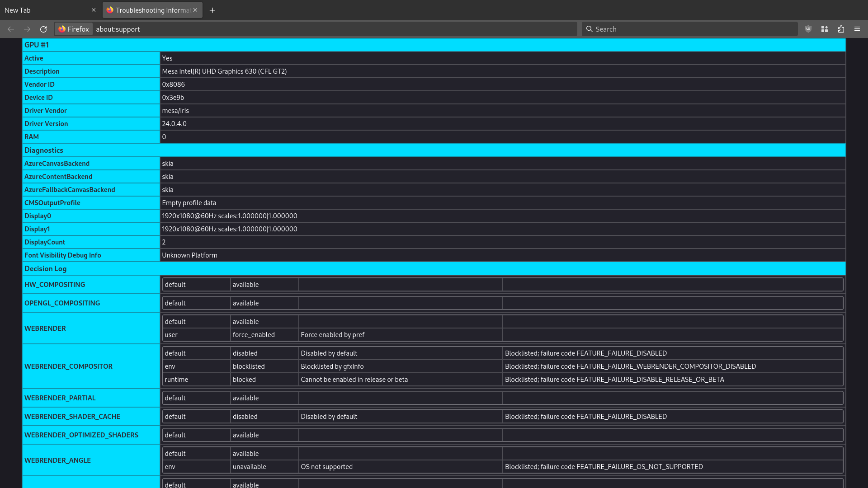Click Driver Version value 24.0.4.0

click(x=174, y=124)
